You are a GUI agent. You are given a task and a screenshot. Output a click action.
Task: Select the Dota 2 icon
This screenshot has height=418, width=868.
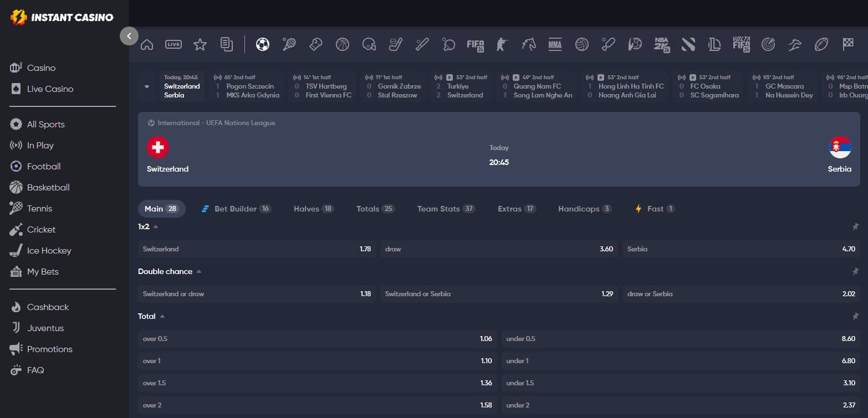coord(688,44)
